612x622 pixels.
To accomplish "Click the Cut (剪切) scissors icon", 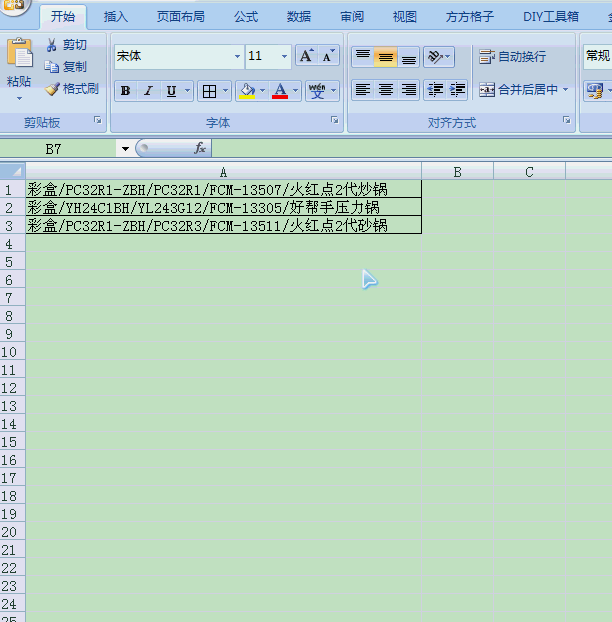I will click(53, 45).
